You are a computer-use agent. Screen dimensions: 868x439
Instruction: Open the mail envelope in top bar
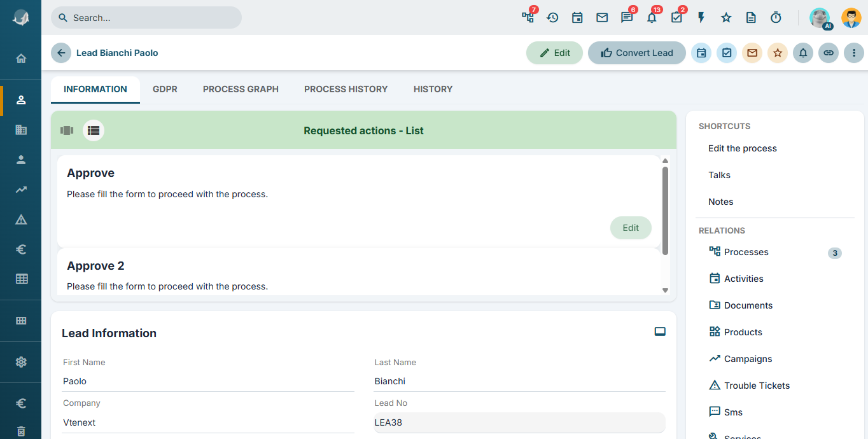pos(602,18)
